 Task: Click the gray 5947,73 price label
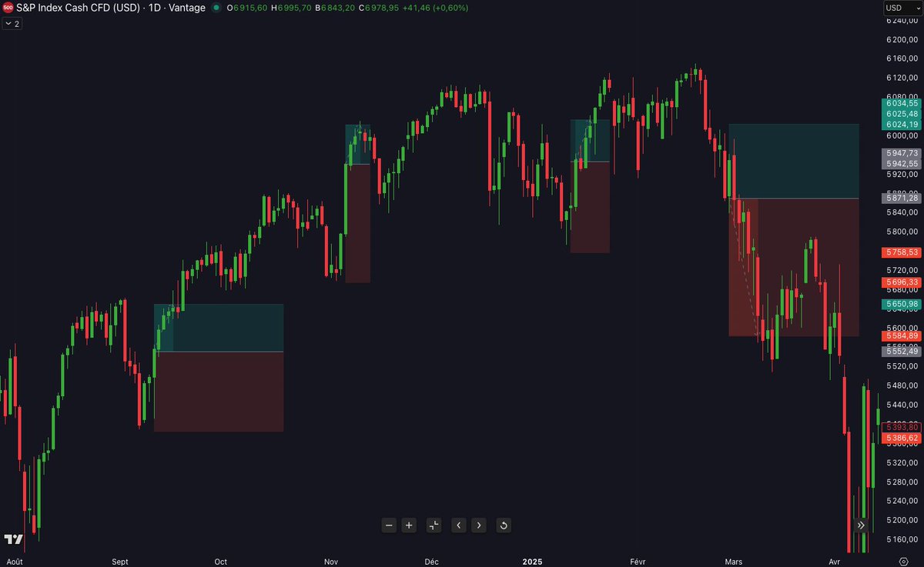tap(902, 153)
